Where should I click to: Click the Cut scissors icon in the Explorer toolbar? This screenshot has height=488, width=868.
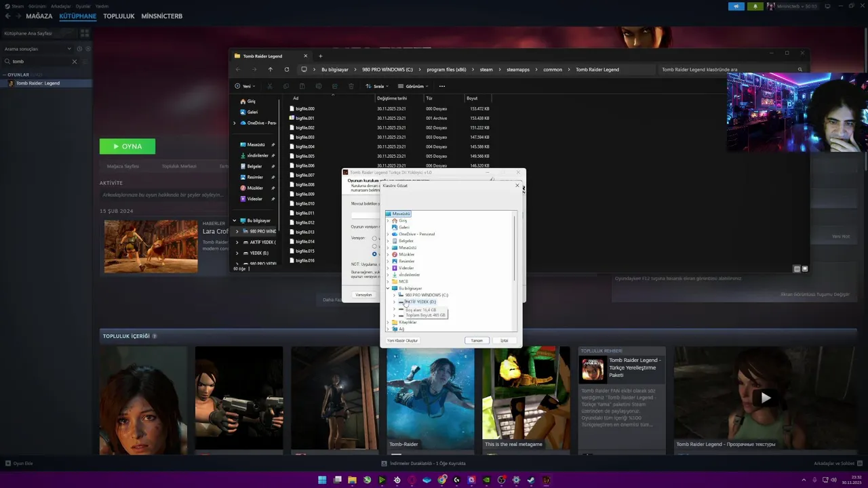[x=269, y=86]
